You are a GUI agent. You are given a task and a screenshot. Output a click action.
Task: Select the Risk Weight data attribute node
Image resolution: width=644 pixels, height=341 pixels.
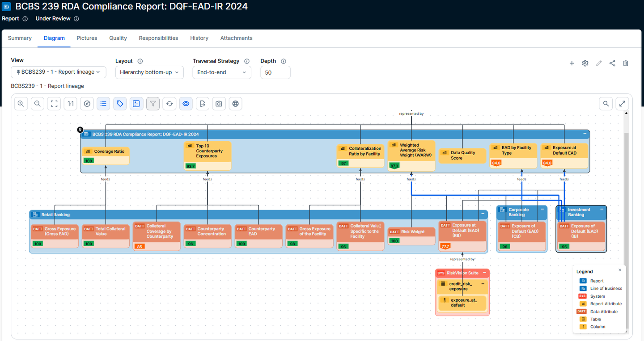pyautogui.click(x=411, y=236)
